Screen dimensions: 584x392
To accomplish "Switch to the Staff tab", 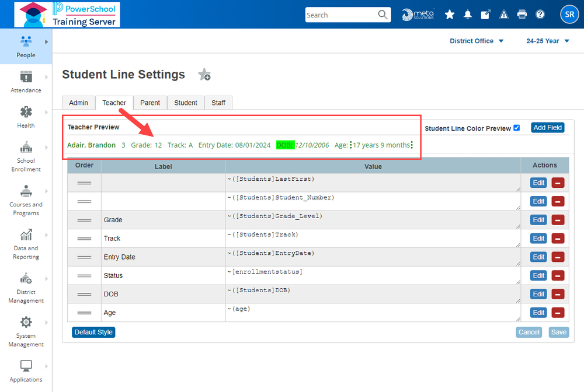I will pyautogui.click(x=218, y=103).
